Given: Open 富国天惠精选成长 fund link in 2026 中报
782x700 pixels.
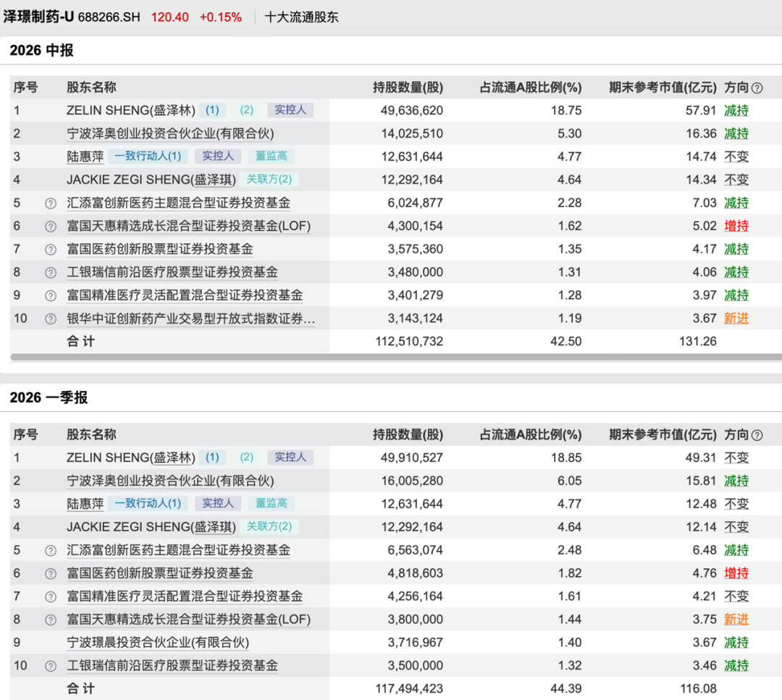Looking at the screenshot, I should click(188, 226).
